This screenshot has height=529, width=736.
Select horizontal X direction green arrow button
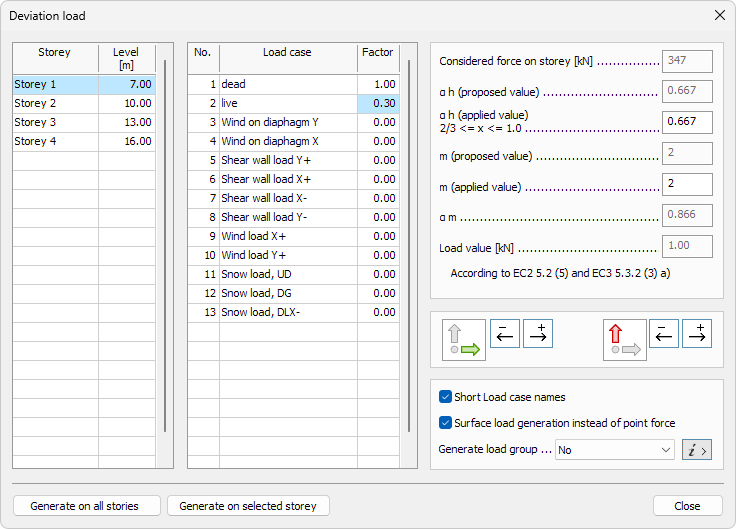(x=464, y=340)
